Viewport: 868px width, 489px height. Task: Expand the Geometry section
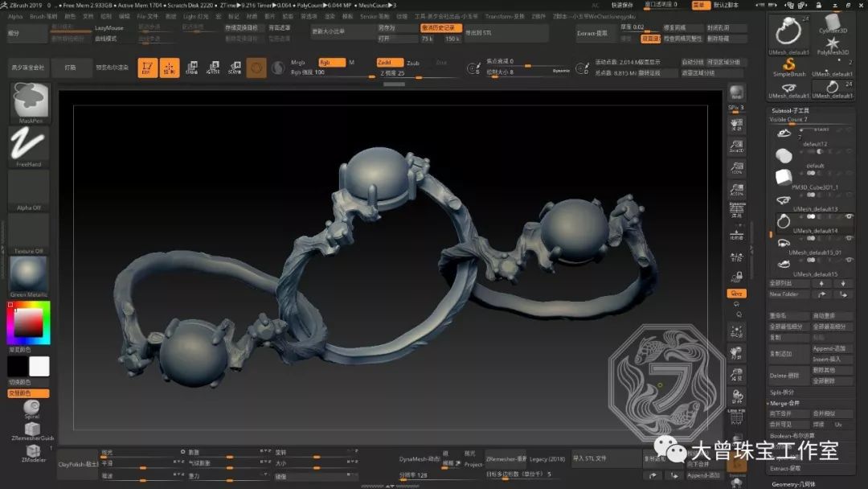(x=793, y=484)
